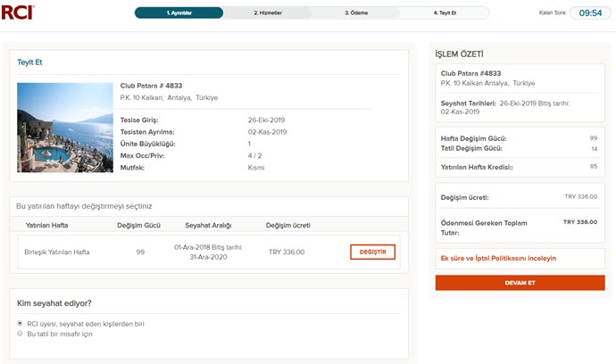
Task: Choose RCI üyesi, seyahat eden kişilerden biri
Action: (20, 323)
